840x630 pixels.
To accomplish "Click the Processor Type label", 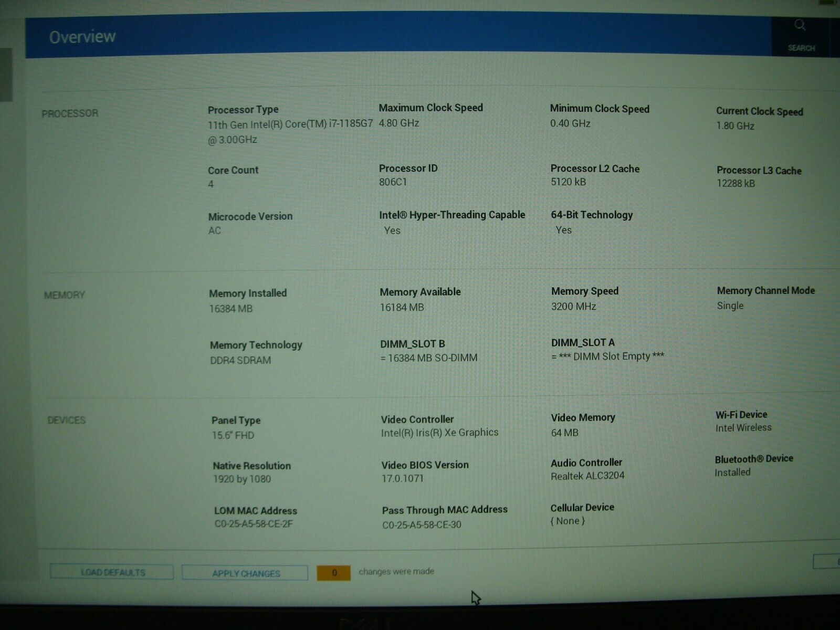I will [243, 110].
